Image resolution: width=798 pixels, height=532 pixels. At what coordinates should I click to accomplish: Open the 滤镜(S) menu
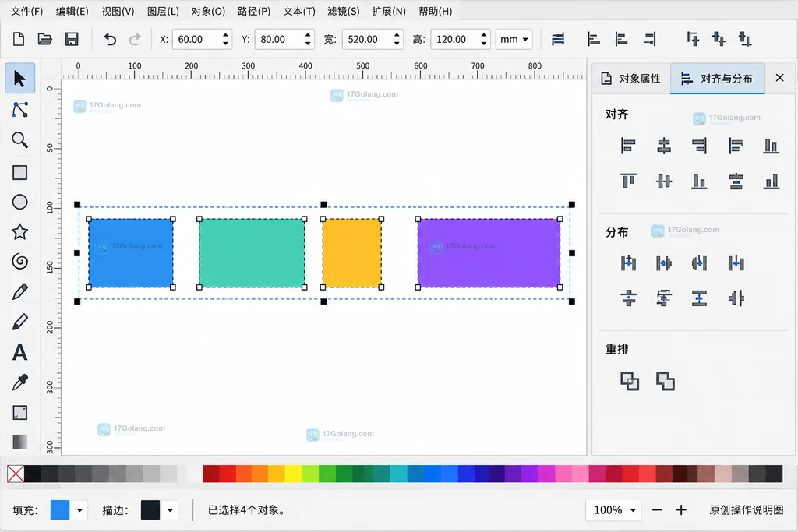pos(344,11)
